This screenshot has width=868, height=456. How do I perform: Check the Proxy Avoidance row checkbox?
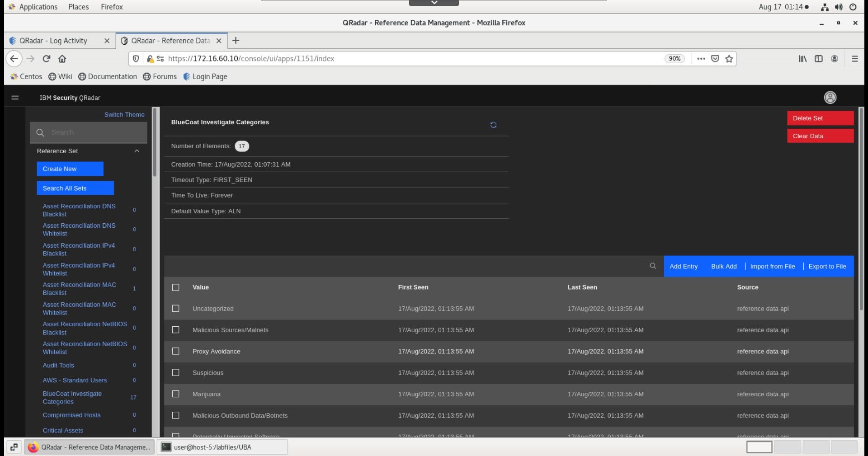(x=176, y=351)
